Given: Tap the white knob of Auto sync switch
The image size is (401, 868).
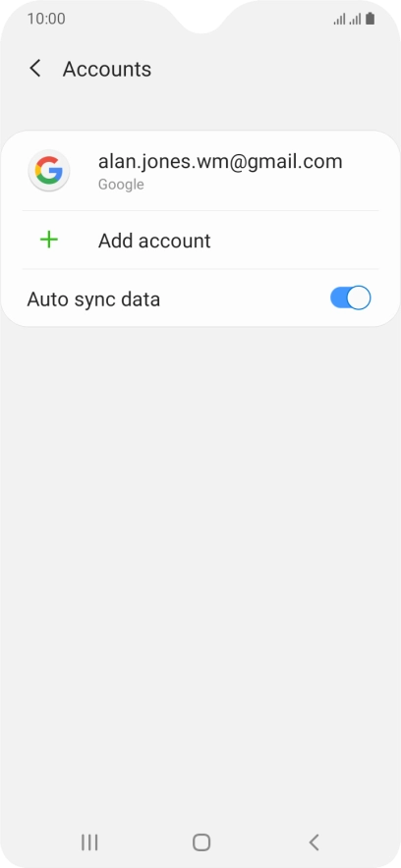Looking at the screenshot, I should (360, 298).
